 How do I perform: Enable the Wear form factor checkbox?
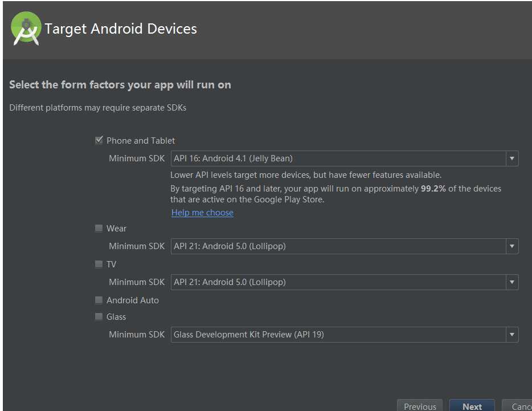(99, 228)
